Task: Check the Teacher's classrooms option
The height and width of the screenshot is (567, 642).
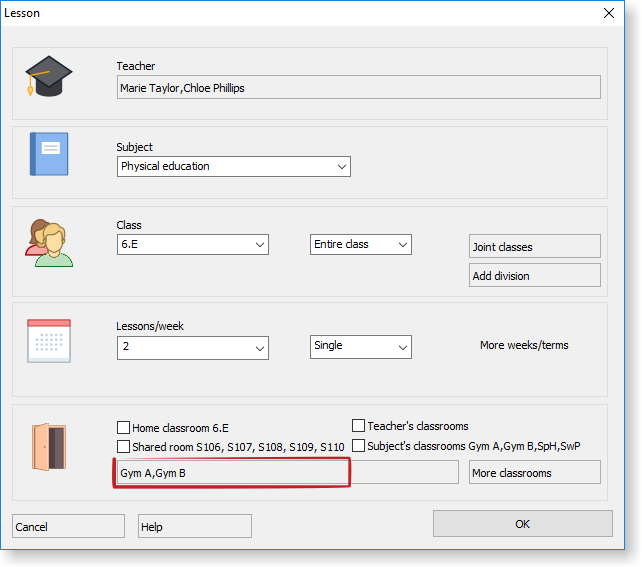Action: pos(358,426)
